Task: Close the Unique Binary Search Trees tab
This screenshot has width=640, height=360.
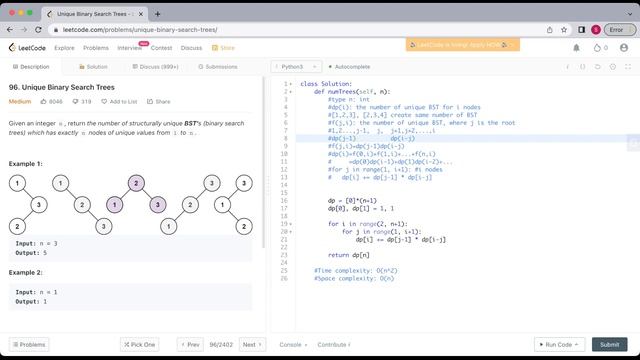Action: click(x=141, y=14)
